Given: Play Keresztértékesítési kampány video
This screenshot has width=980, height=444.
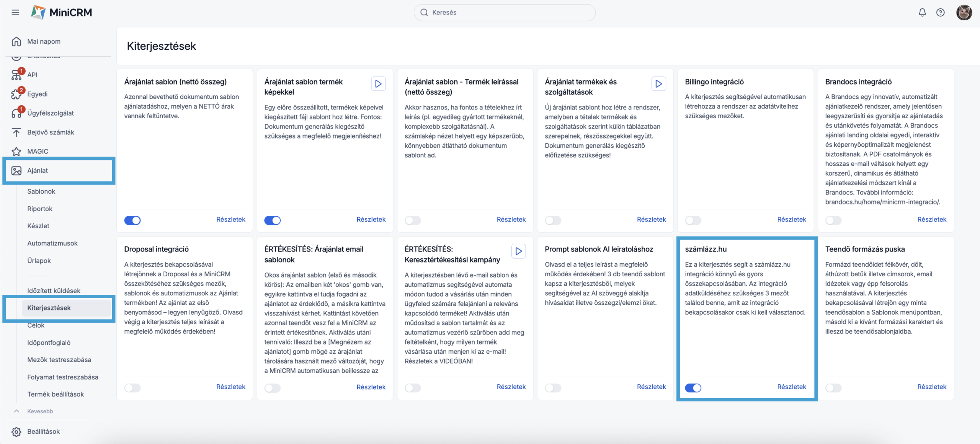Looking at the screenshot, I should [518, 251].
